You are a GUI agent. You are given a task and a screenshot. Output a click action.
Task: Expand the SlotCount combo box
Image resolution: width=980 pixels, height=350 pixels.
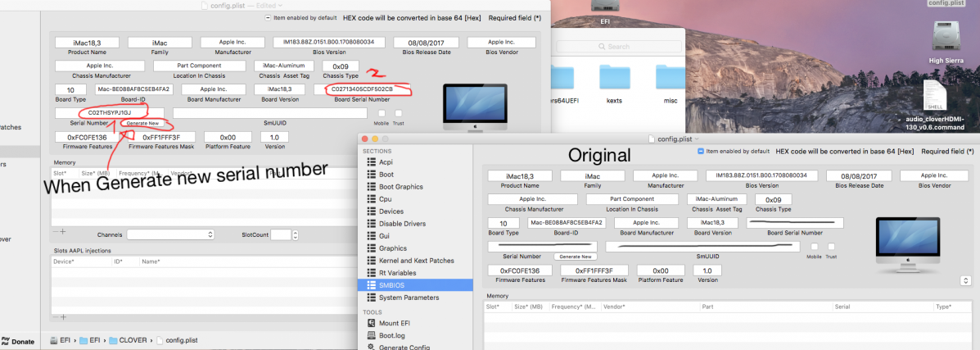(x=281, y=234)
